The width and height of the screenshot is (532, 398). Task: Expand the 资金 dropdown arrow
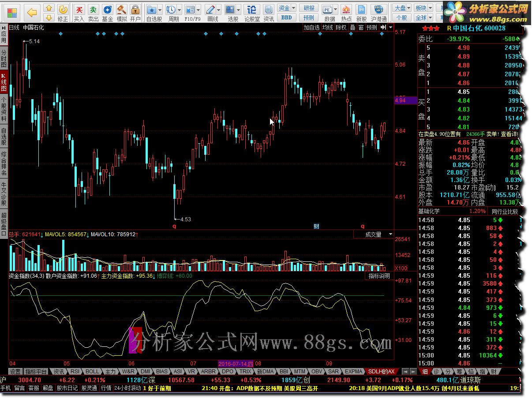coord(294,8)
